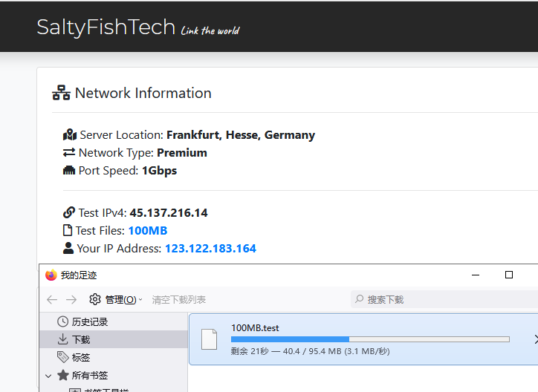The image size is (538, 392).
Task: Download the 100MB test file link
Action: point(148,231)
